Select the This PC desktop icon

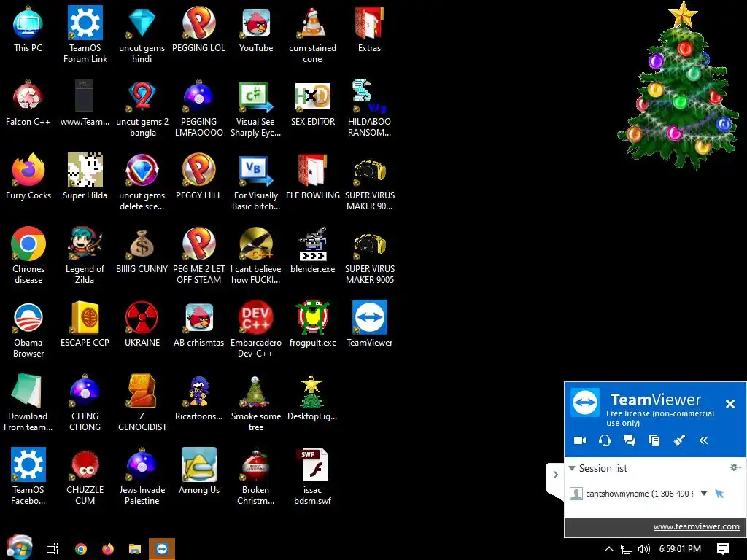[28, 29]
